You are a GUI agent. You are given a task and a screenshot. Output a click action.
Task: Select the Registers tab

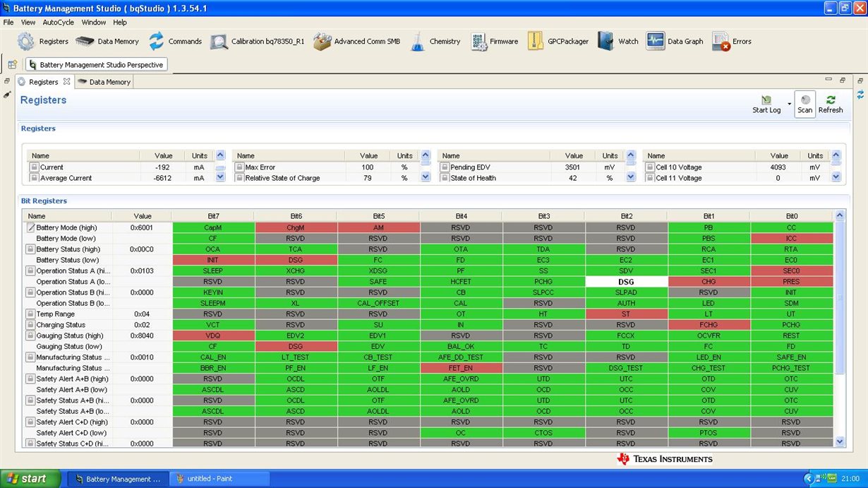point(43,82)
